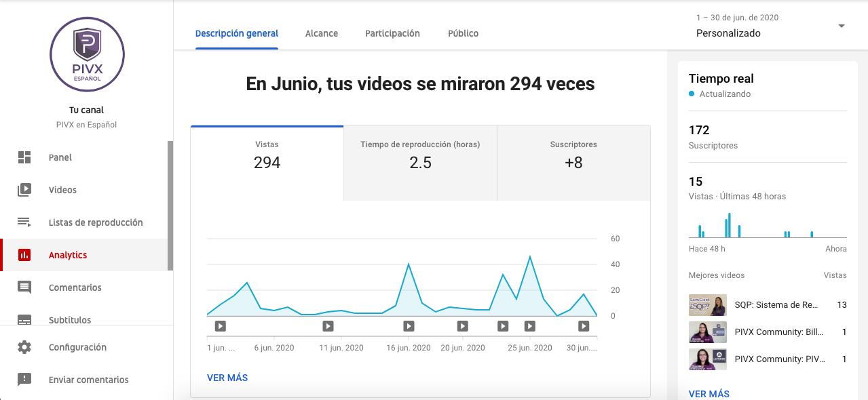Click the Mejores videos header

coord(717,275)
